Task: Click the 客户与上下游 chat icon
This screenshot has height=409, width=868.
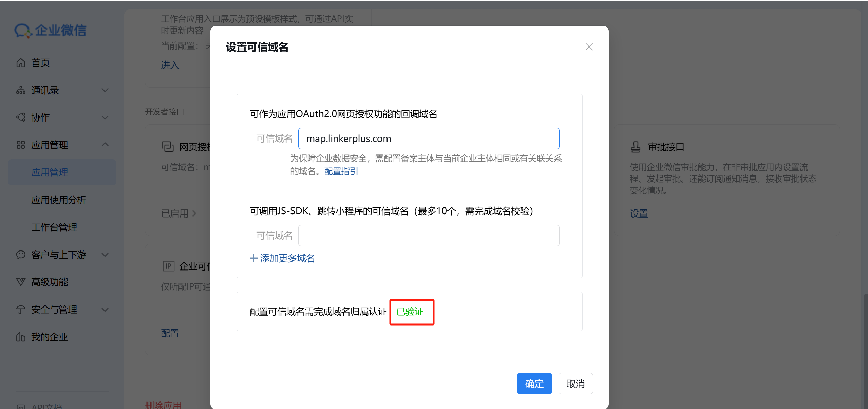Action: tap(21, 255)
